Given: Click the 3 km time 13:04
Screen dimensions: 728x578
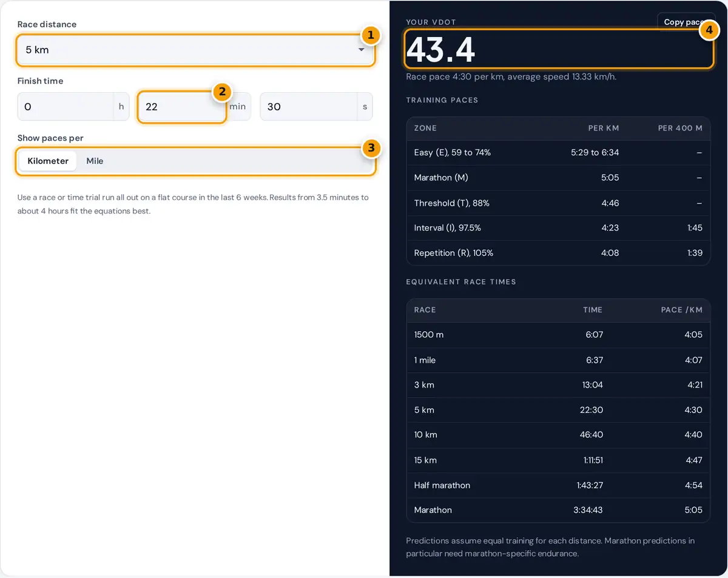Looking at the screenshot, I should coord(591,385).
